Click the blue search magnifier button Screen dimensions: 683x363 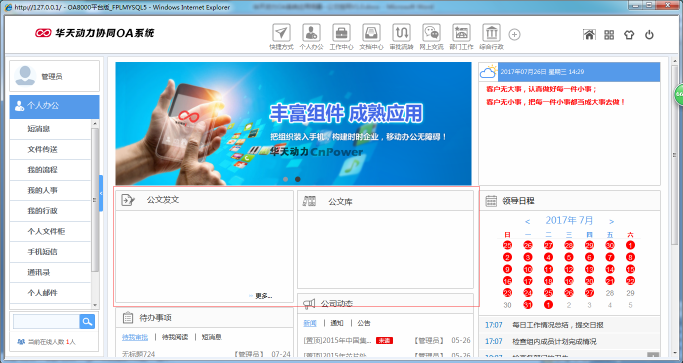pyautogui.click(x=87, y=322)
